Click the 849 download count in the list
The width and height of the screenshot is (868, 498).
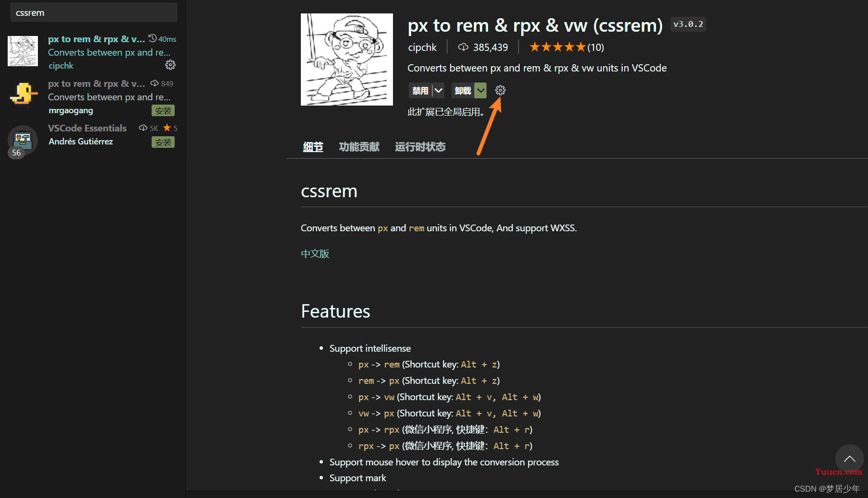click(162, 83)
